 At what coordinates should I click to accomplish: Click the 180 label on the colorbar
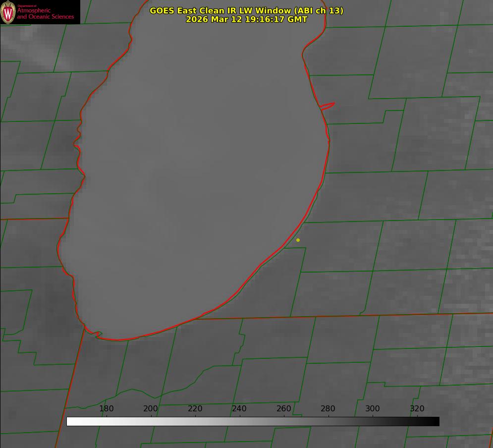106,408
